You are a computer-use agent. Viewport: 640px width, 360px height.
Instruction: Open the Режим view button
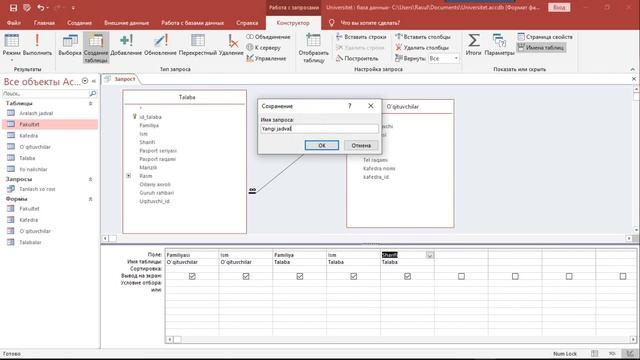point(11,46)
